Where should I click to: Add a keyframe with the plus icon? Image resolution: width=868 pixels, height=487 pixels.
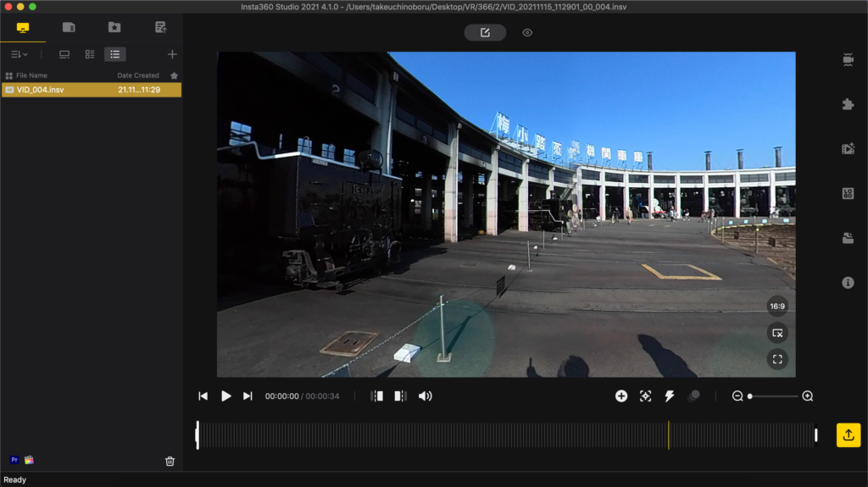pyautogui.click(x=621, y=396)
